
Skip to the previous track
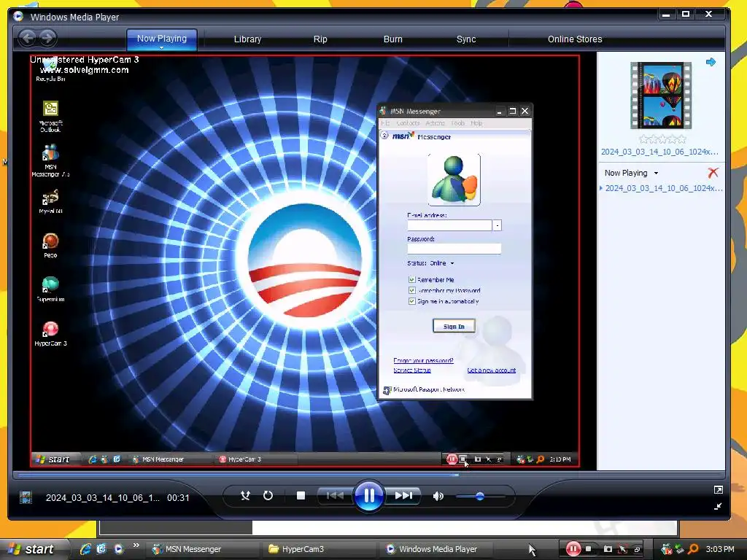335,496
